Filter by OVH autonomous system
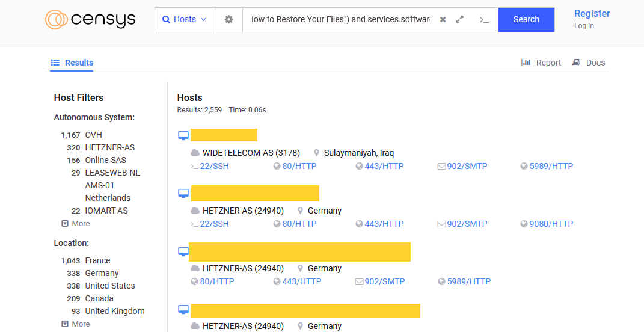Viewport: 644px width, 332px height. pos(94,135)
